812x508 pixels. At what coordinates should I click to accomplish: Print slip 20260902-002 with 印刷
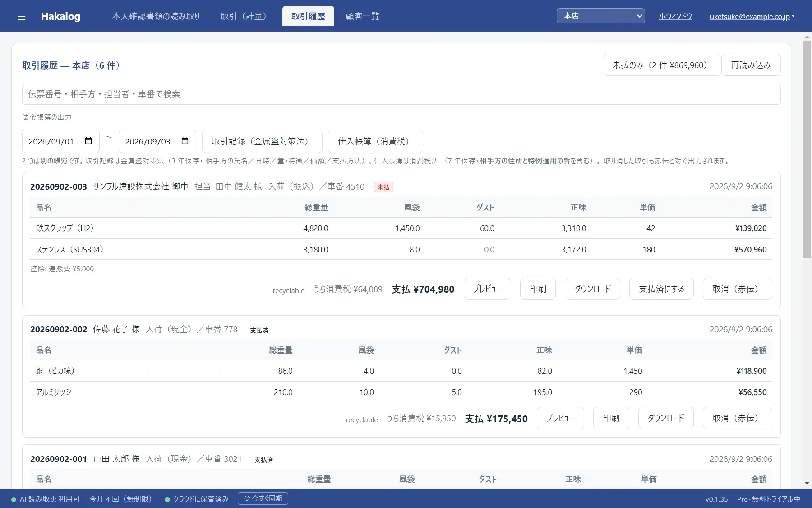(x=611, y=418)
